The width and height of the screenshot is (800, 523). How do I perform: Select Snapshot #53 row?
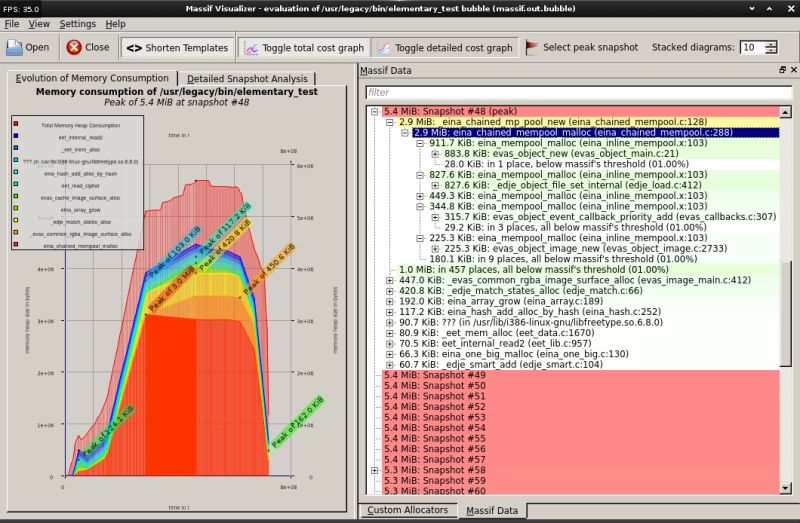(x=581, y=417)
